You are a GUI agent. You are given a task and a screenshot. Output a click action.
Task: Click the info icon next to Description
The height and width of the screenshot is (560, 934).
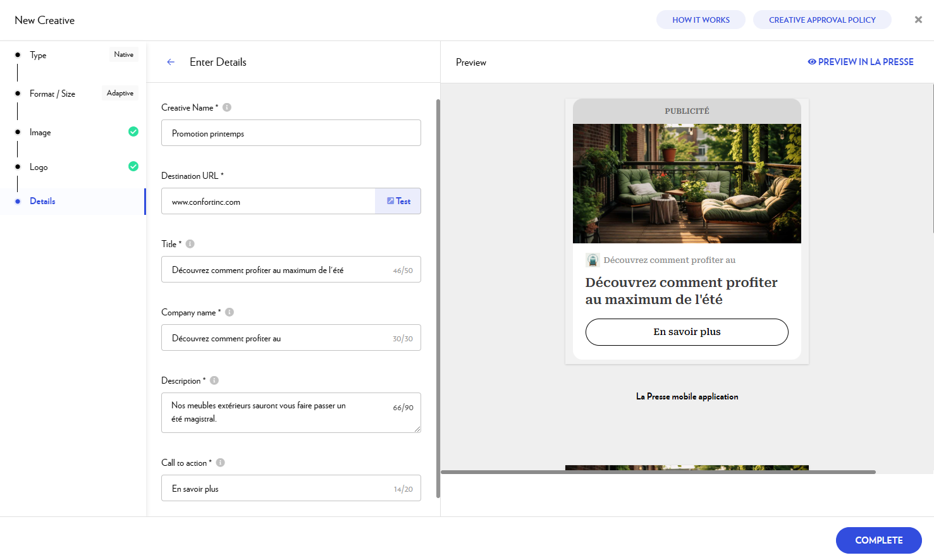pos(214,380)
